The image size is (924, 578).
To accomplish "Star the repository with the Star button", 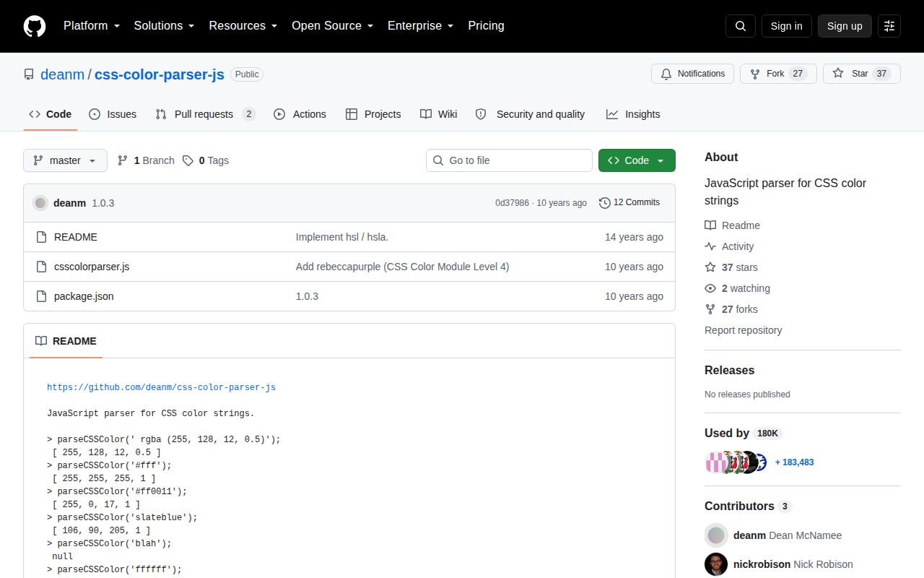I will coord(862,74).
